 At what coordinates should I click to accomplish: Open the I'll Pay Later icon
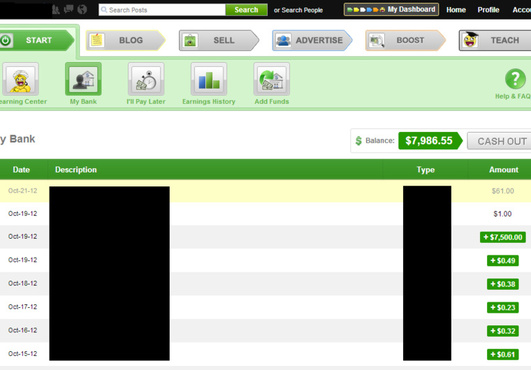coord(146,79)
